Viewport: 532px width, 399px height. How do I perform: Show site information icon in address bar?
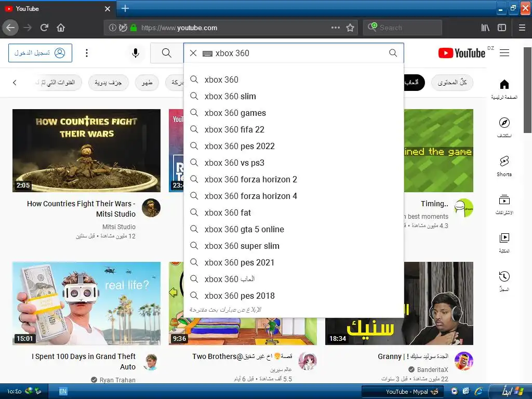112,28
